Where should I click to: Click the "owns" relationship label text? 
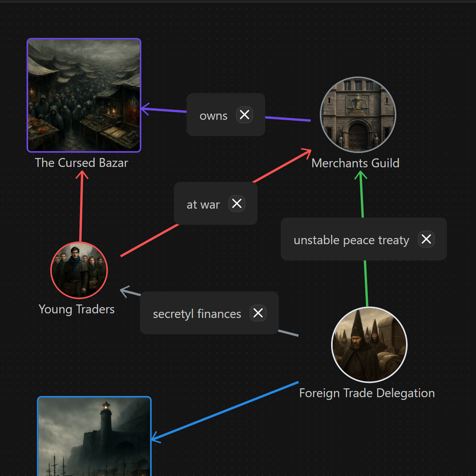tap(213, 116)
